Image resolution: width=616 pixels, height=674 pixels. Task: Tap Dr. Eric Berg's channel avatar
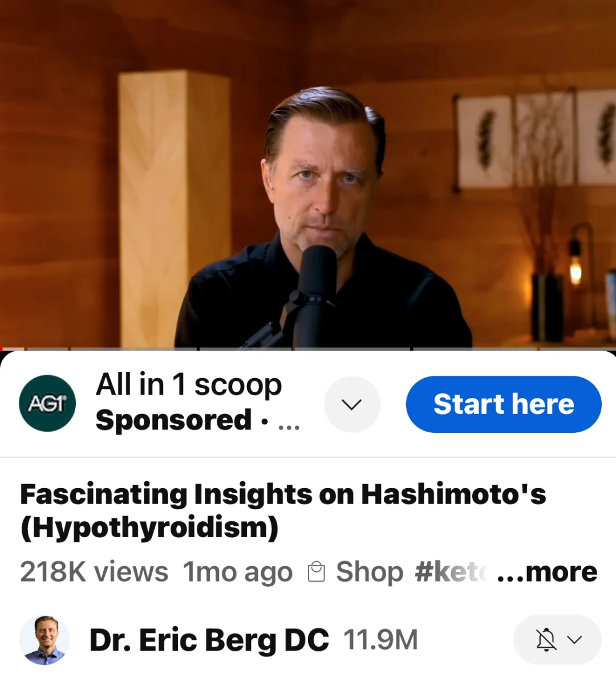[44, 640]
